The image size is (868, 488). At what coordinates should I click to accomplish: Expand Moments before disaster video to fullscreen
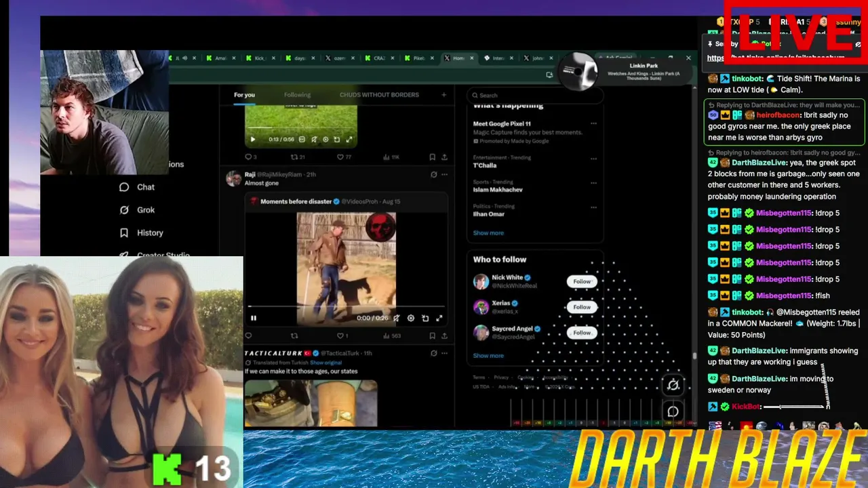click(x=439, y=318)
